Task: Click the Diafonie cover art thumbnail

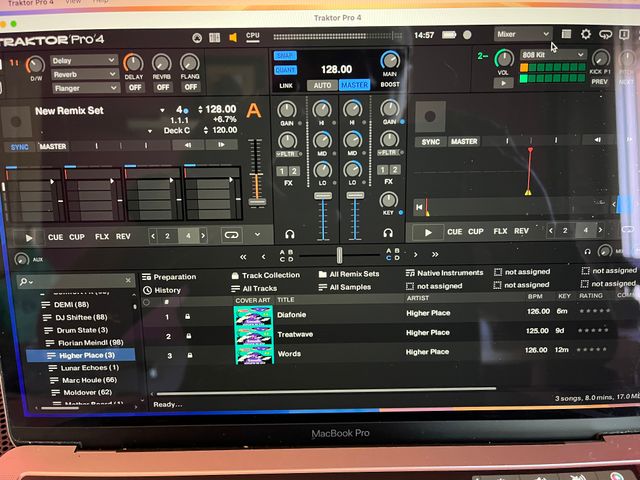Action: [x=253, y=316]
